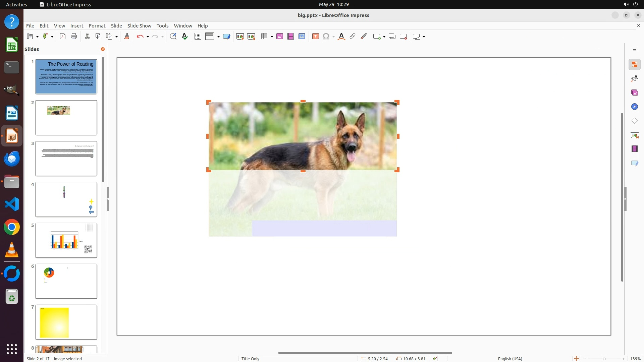Screen dimensions: 644x362
Task: Open sidebar Navigator compass icon
Action: [634, 107]
